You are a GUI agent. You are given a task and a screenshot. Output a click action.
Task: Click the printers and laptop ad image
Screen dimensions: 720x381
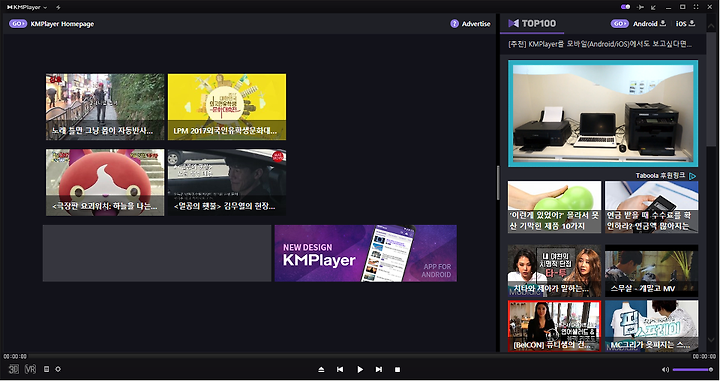click(x=603, y=113)
